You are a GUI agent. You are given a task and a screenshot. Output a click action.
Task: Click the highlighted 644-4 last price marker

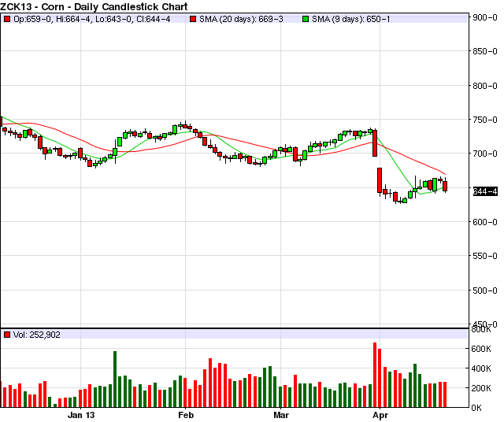tap(485, 191)
